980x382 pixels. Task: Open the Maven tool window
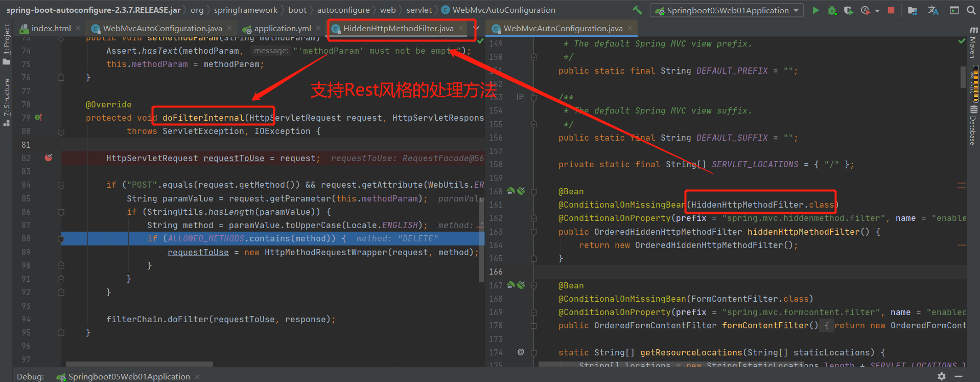point(973,41)
